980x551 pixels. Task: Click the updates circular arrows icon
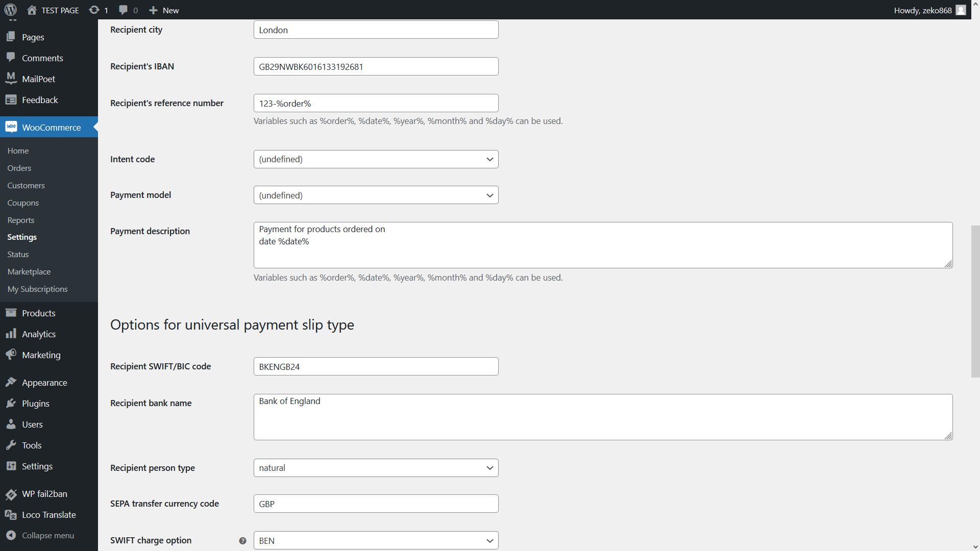tap(94, 10)
